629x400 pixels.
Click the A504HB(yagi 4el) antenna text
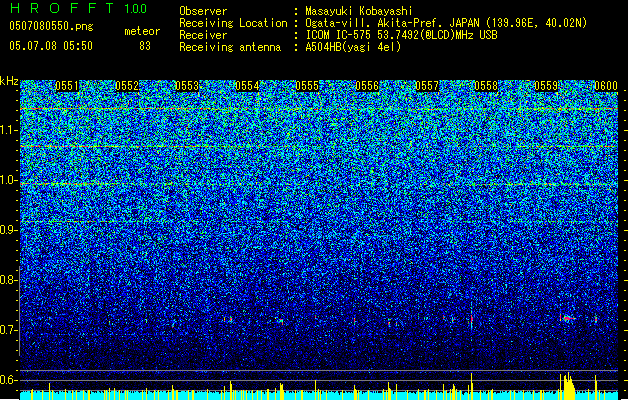pos(353,47)
